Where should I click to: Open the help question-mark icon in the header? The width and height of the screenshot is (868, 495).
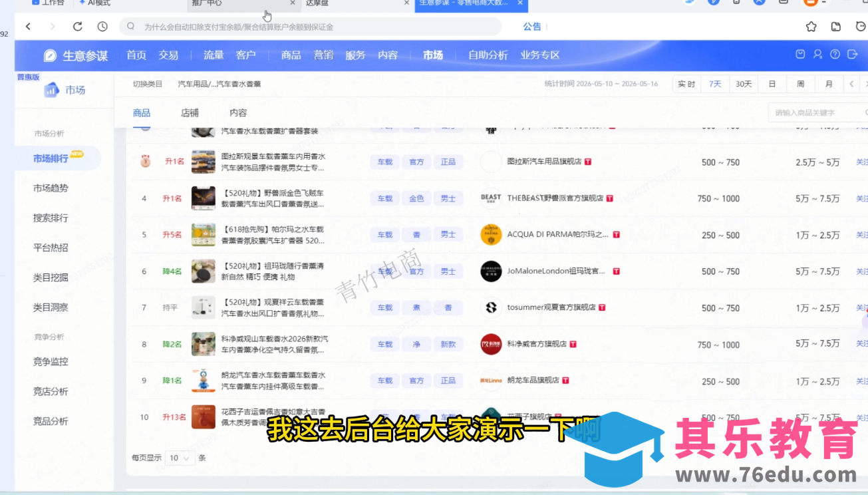[x=835, y=55]
